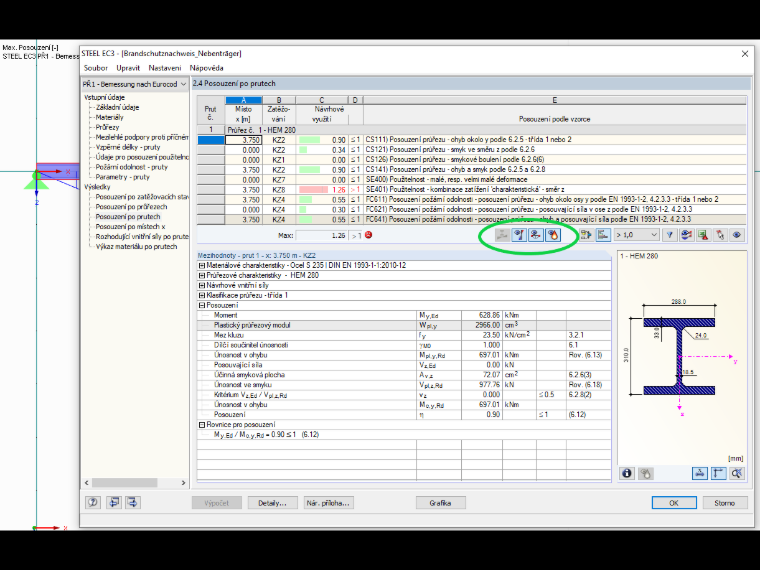Image resolution: width=760 pixels, height=570 pixels.
Task: Toggle cross-section dimensions display icon
Action: 699,473
